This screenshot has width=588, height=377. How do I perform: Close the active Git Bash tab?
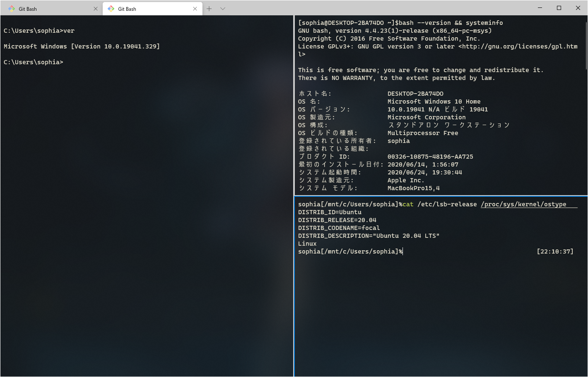click(195, 8)
